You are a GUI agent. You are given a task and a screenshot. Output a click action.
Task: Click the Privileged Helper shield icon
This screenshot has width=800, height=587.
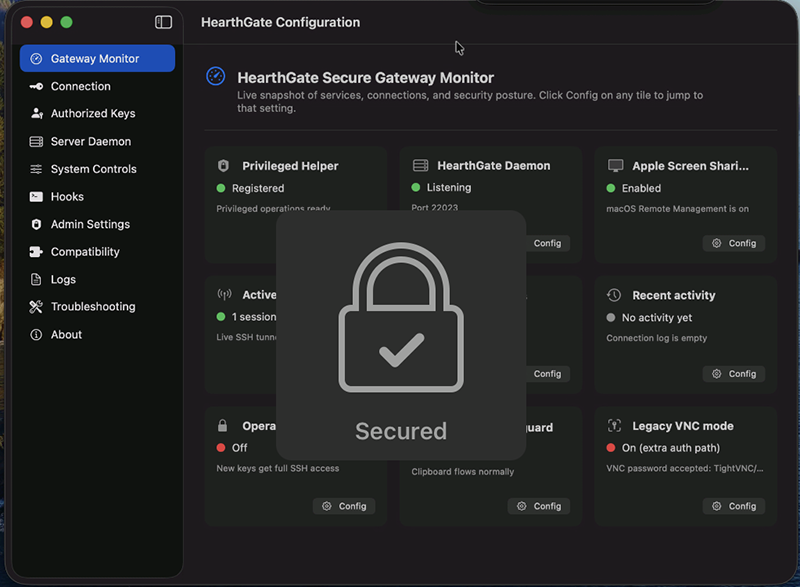click(x=223, y=166)
